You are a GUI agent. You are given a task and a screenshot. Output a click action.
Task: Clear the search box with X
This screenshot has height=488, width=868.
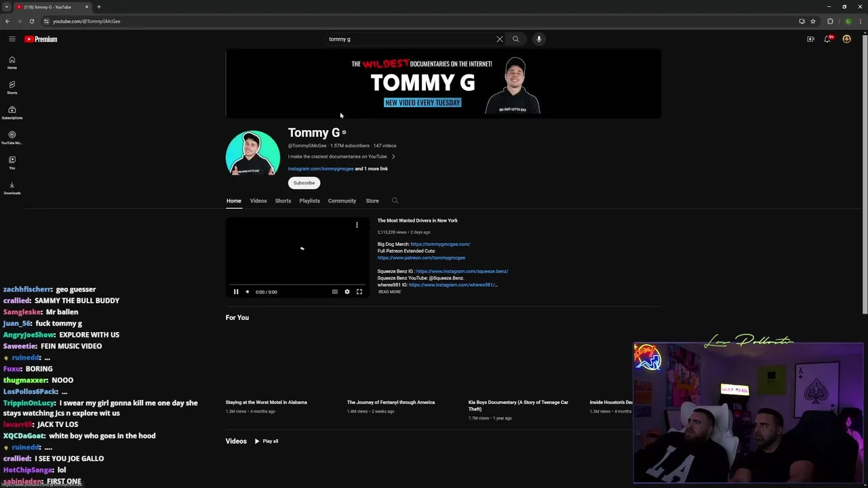click(500, 39)
